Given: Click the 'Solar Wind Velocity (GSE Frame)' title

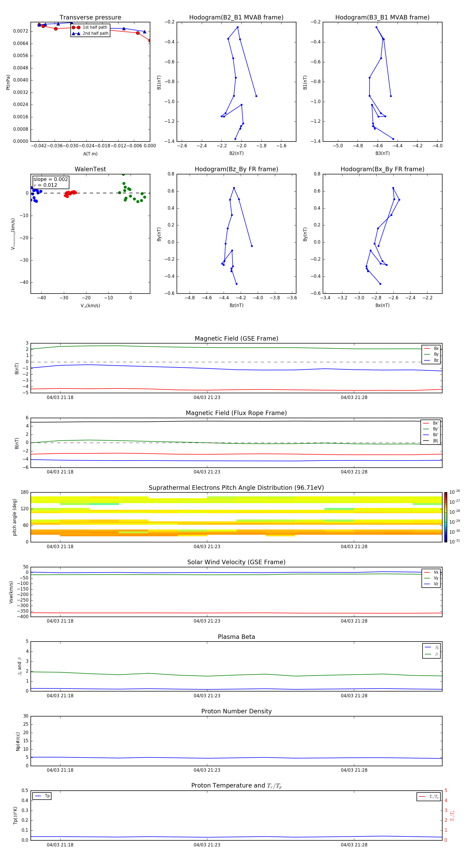Looking at the screenshot, I should click(236, 562).
